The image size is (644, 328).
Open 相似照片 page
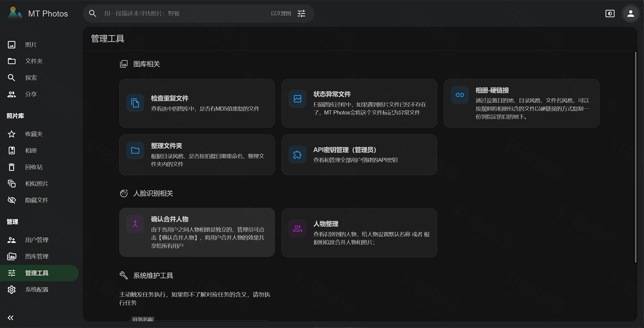tap(39, 184)
